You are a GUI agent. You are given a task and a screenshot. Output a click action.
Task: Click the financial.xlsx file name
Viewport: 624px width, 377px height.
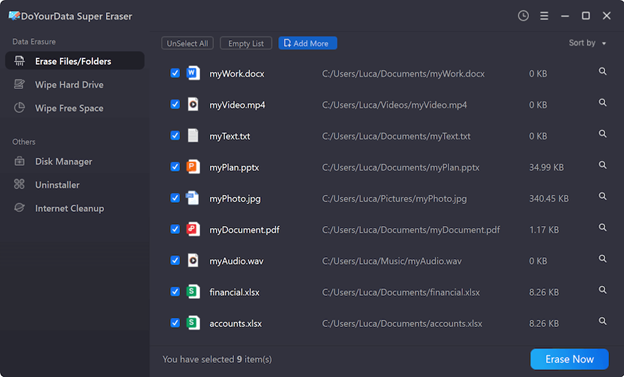coord(234,292)
